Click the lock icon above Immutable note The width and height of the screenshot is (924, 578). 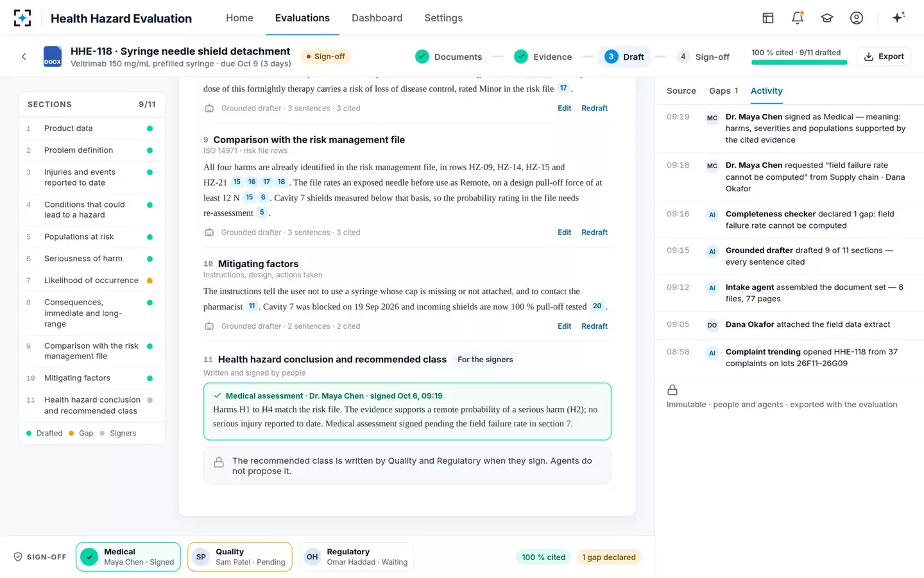coord(672,390)
